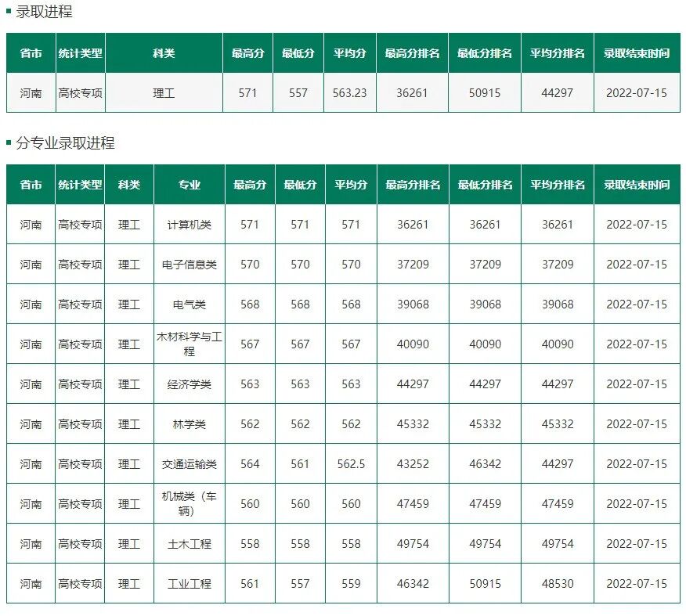686x616 pixels.
Task: Select 平均分排名 44297 in 经济学类 row
Action: point(558,384)
